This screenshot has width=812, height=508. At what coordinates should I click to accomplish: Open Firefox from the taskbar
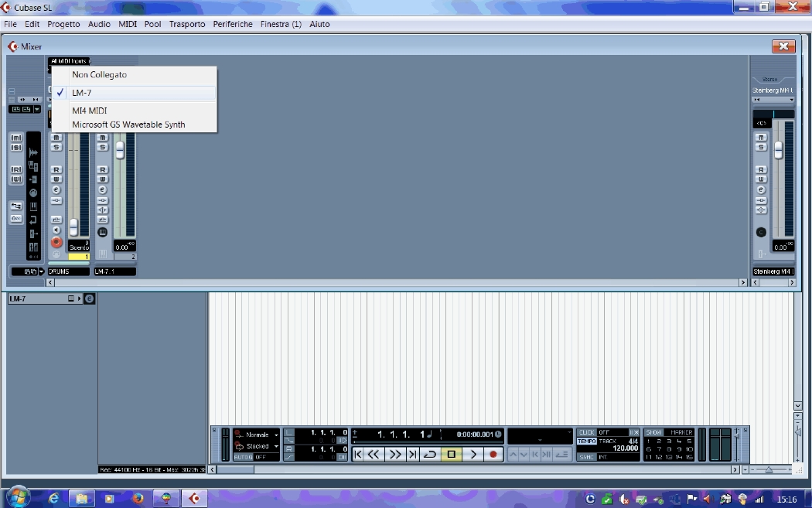[138, 499]
